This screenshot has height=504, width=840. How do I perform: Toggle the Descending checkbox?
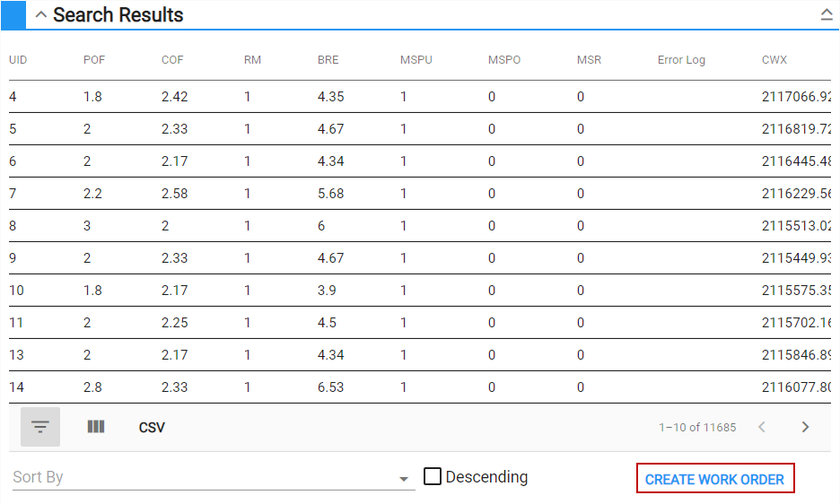433,477
